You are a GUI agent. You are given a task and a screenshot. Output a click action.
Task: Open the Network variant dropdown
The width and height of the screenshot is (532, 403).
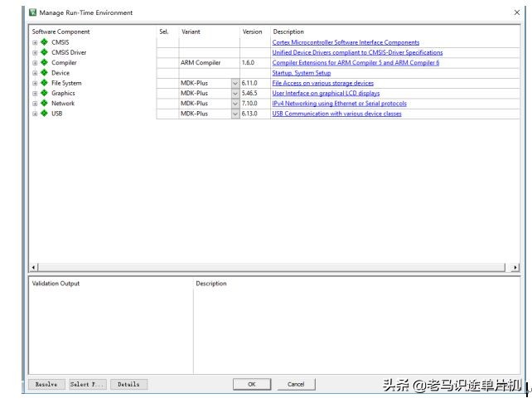(x=235, y=104)
